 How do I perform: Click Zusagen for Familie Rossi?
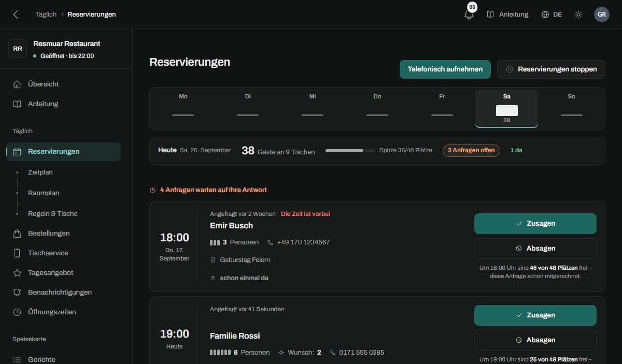[535, 315]
